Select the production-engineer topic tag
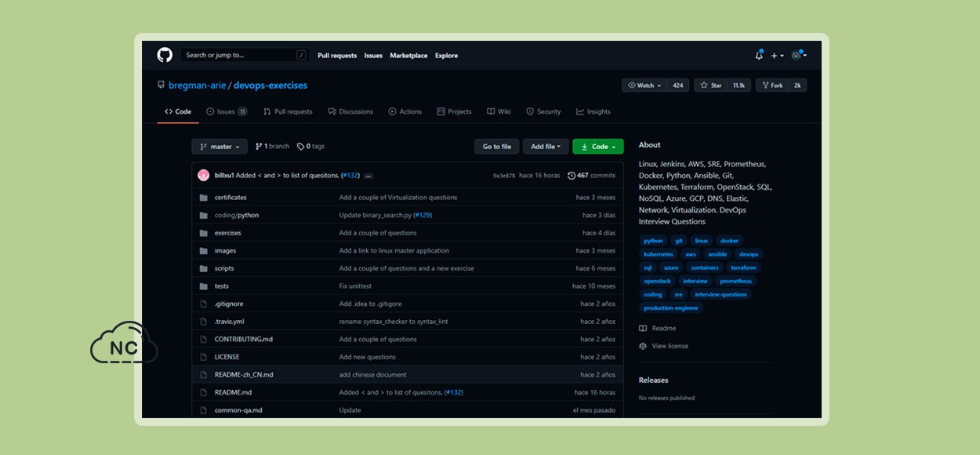Screen dimensions: 980x455 671,308
